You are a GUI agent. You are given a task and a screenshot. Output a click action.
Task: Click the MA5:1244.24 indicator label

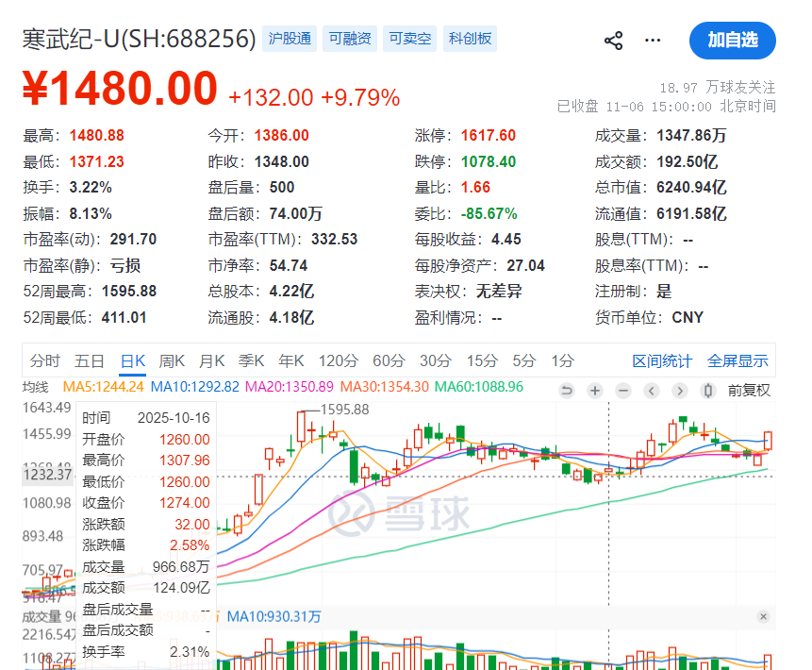click(103, 387)
